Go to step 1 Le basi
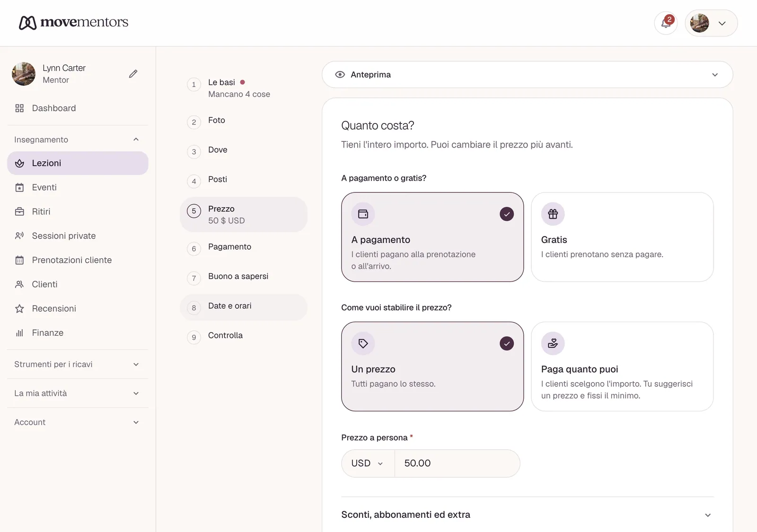 244,88
